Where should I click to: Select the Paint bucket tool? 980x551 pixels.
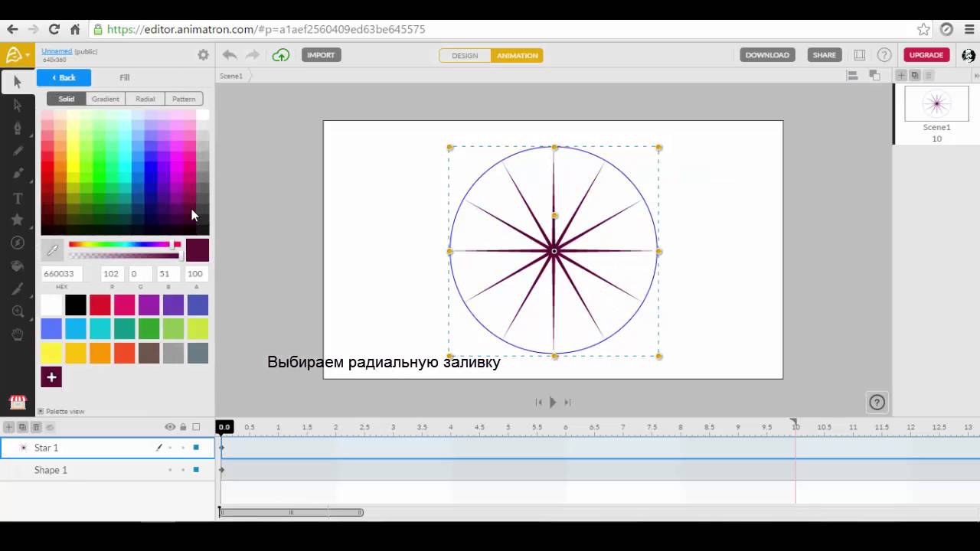click(x=18, y=266)
